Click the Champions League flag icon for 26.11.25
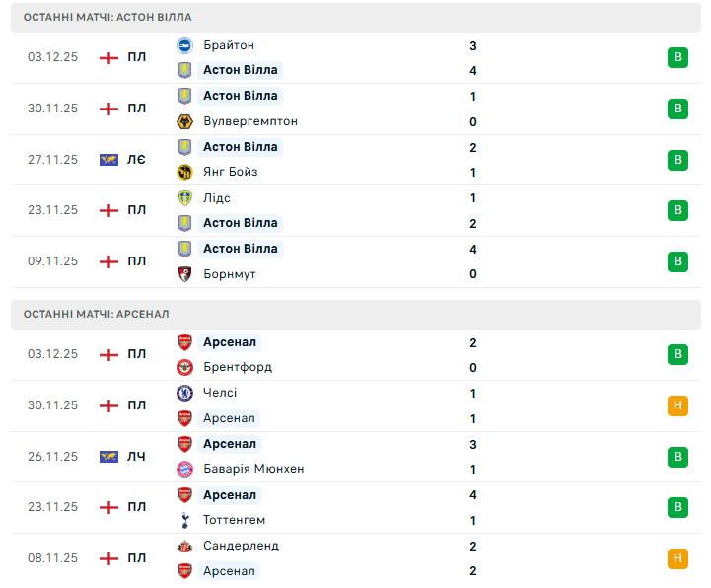Screen dimensions: 711x588 point(108,457)
